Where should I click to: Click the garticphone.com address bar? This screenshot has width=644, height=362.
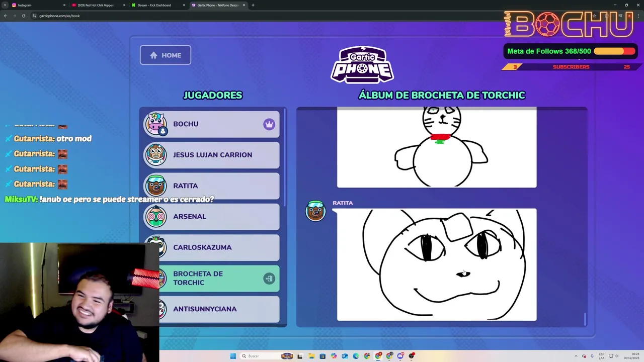coord(302,16)
